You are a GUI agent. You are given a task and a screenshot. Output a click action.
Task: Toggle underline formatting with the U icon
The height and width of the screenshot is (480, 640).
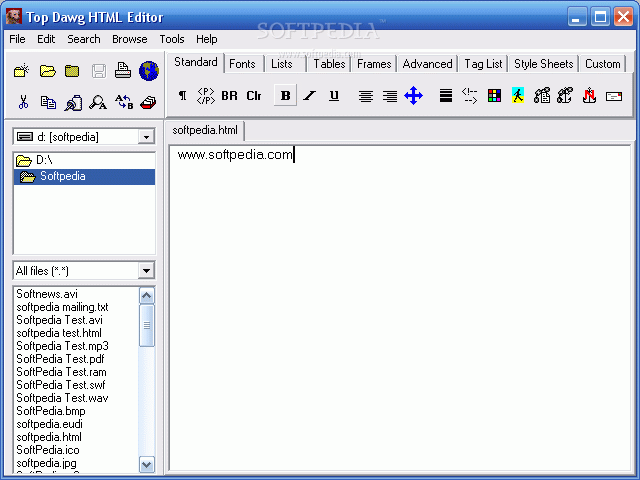tap(334, 96)
